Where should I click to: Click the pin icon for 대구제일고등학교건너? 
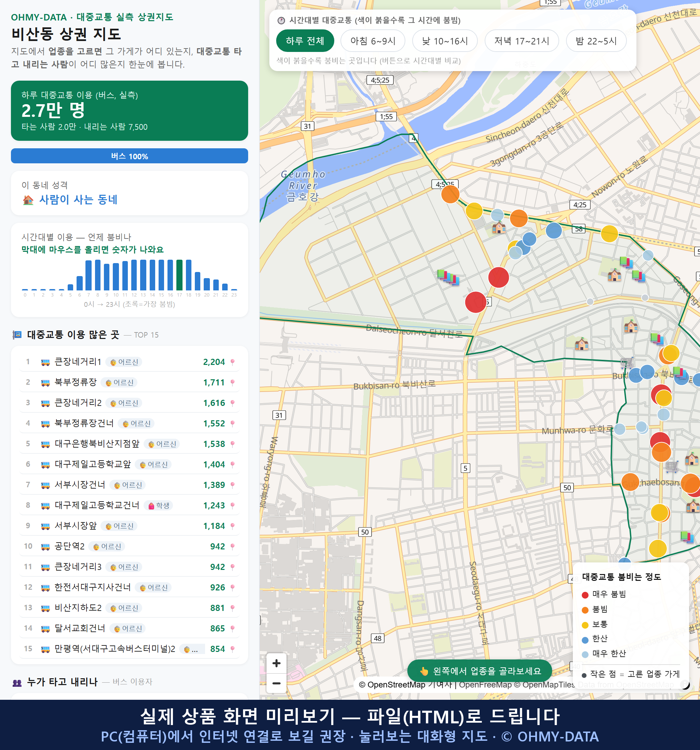coord(232,506)
